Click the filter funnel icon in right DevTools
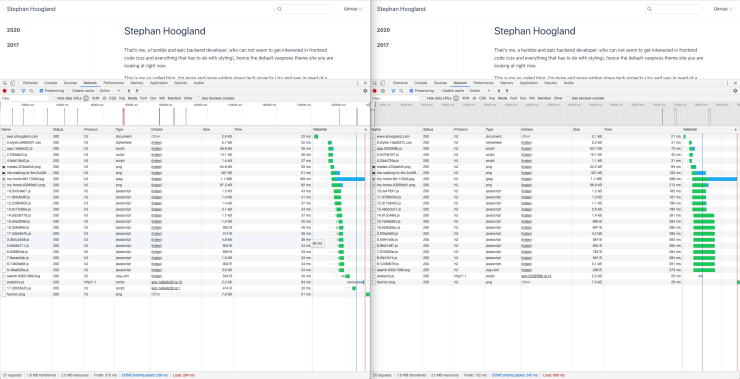Image resolution: width=740 pixels, height=379 pixels. (393, 91)
